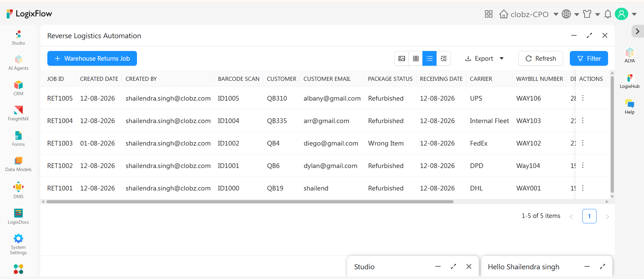644x279 pixels.
Task: Expand the right side panel chevron
Action: [637, 31]
